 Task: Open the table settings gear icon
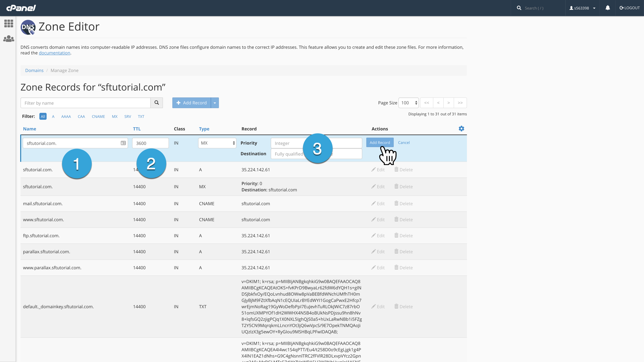[x=461, y=129]
